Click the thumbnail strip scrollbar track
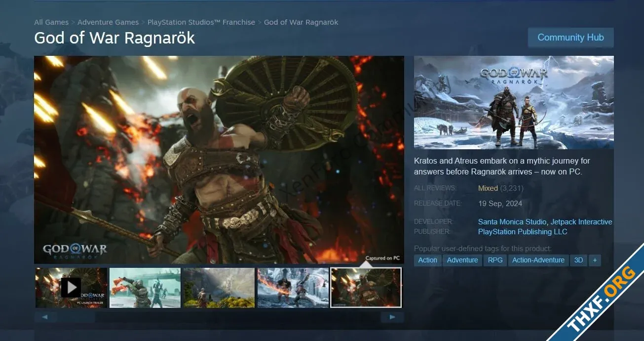 (219, 317)
